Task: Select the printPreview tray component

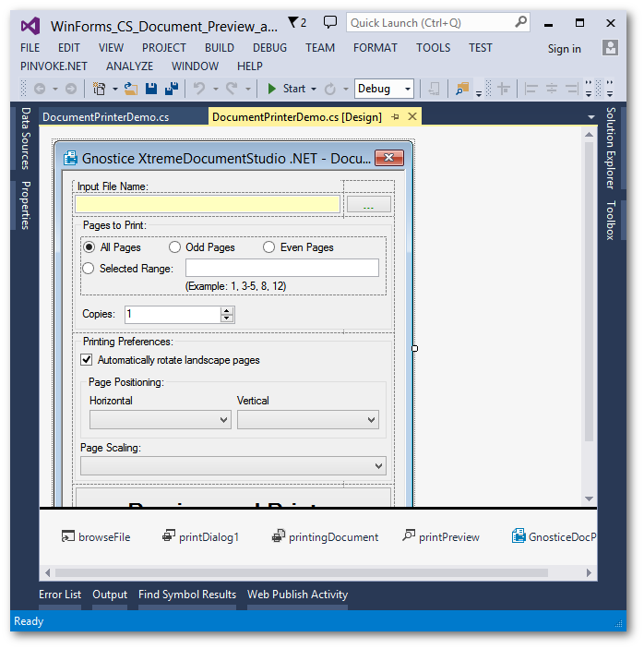Action: pyautogui.click(x=441, y=536)
